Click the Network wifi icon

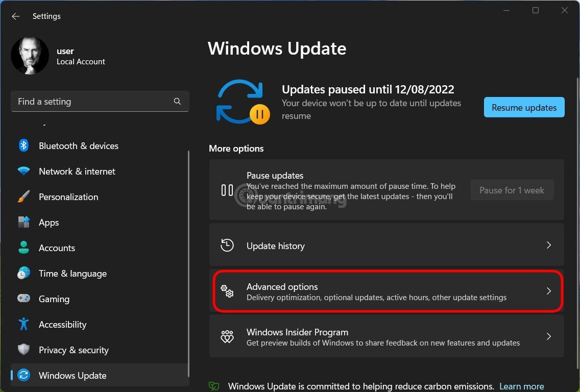tap(23, 171)
